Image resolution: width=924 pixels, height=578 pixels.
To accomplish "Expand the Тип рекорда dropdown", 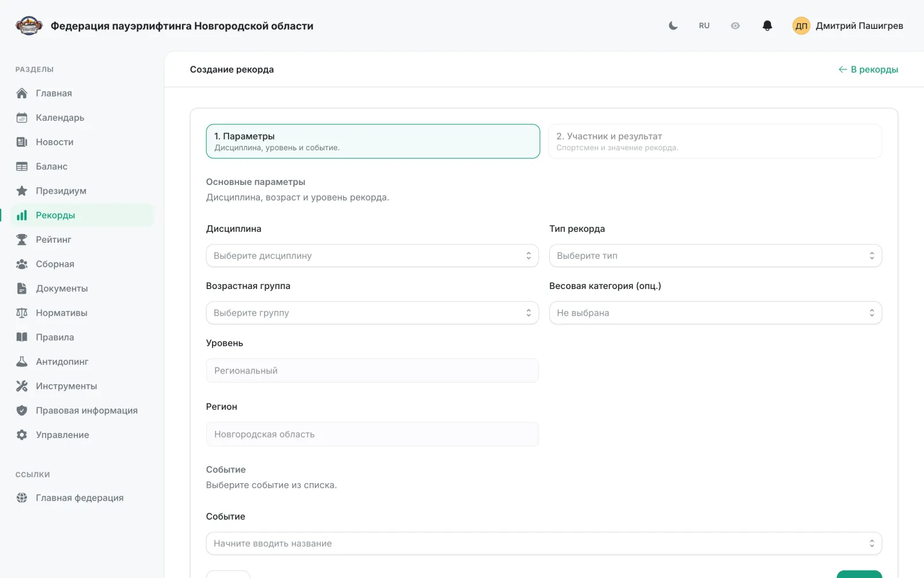I will click(716, 255).
